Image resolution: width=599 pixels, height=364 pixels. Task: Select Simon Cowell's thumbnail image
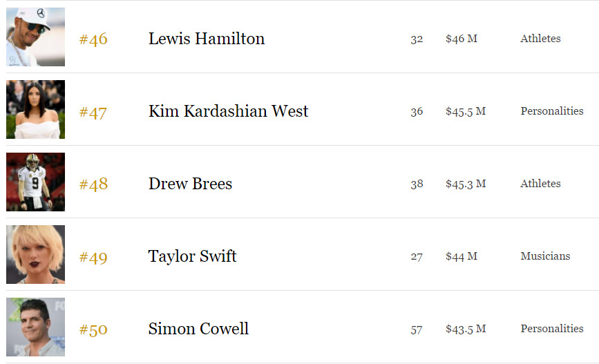35,327
